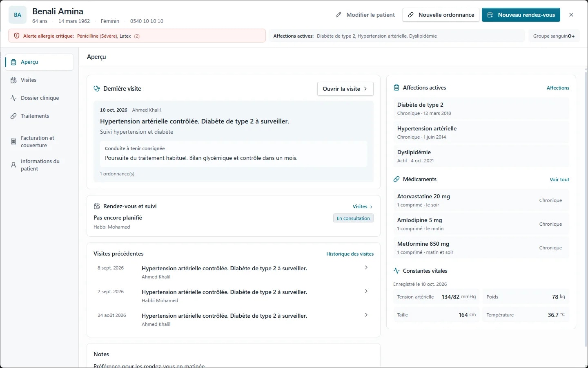Expand the 8 sept. 2026 visit chevron
The width and height of the screenshot is (588, 368).
pos(366,267)
